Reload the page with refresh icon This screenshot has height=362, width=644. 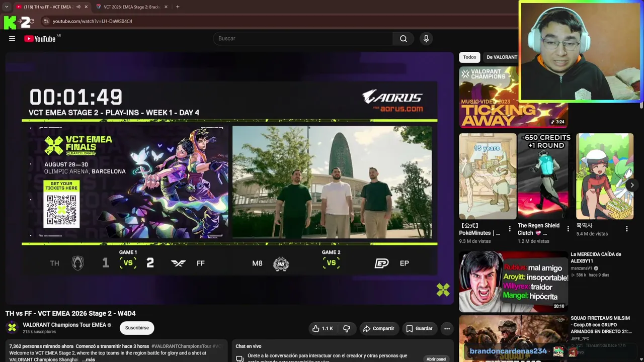coord(32,21)
